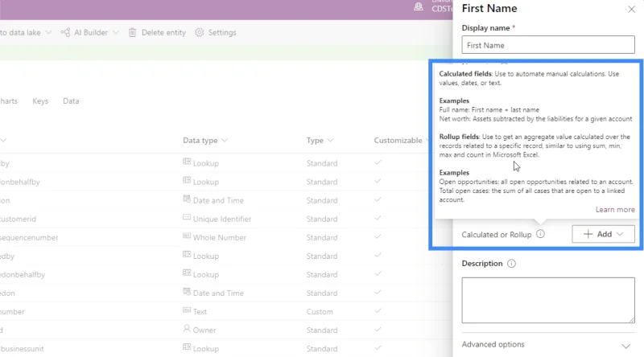The image size is (644, 357).
Task: Click Settings toolbar button
Action: pos(216,32)
